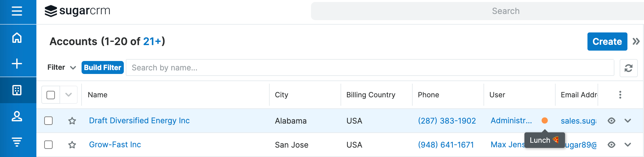Click the orange status dot beside Administrator

pyautogui.click(x=545, y=121)
